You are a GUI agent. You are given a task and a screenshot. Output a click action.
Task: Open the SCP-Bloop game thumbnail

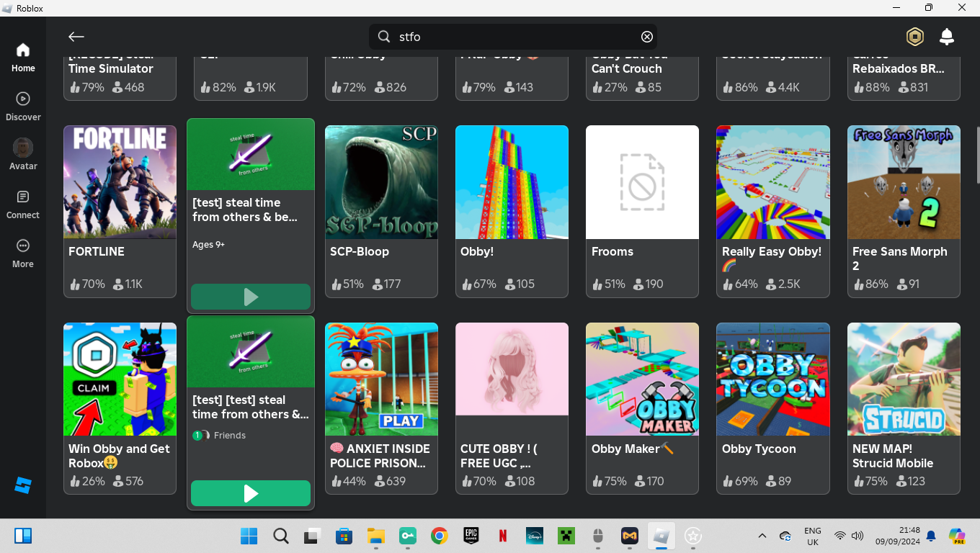[x=381, y=182]
